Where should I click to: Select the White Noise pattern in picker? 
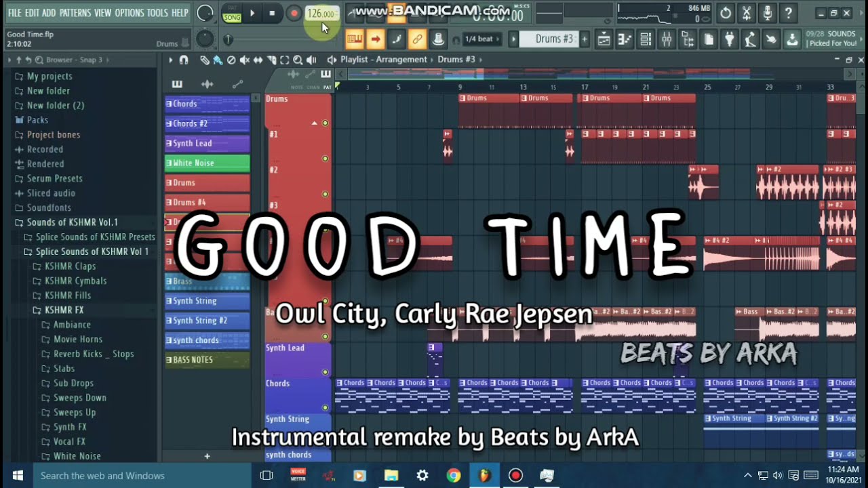207,163
